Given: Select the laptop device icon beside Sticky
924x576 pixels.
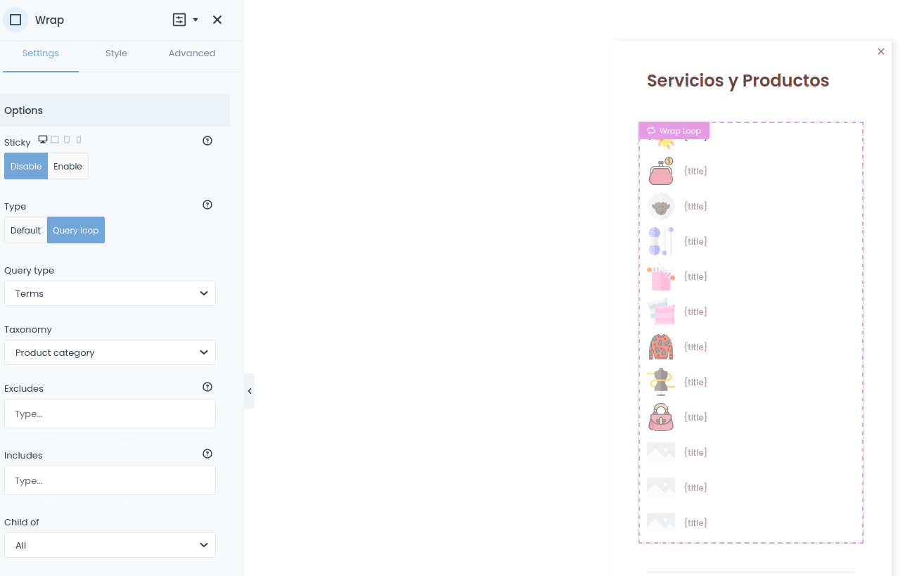Looking at the screenshot, I should 55,140.
